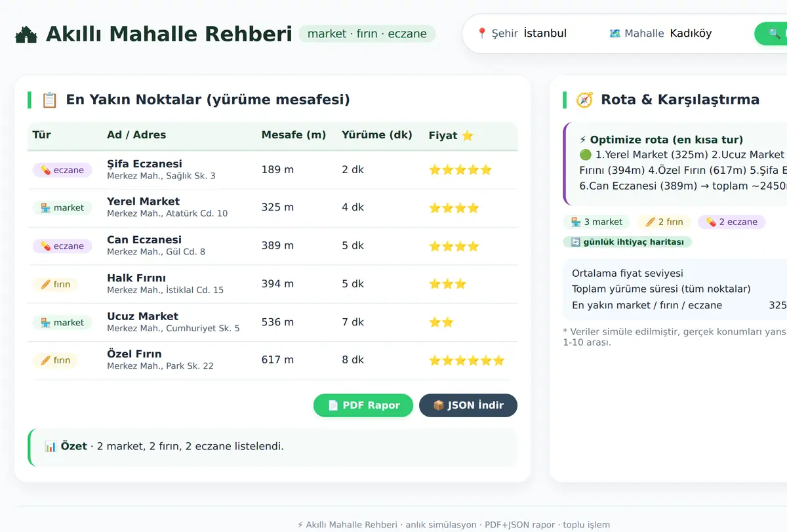Click the 'Toplam yürüme süresi (tüm noktalar)' line

[x=661, y=289]
